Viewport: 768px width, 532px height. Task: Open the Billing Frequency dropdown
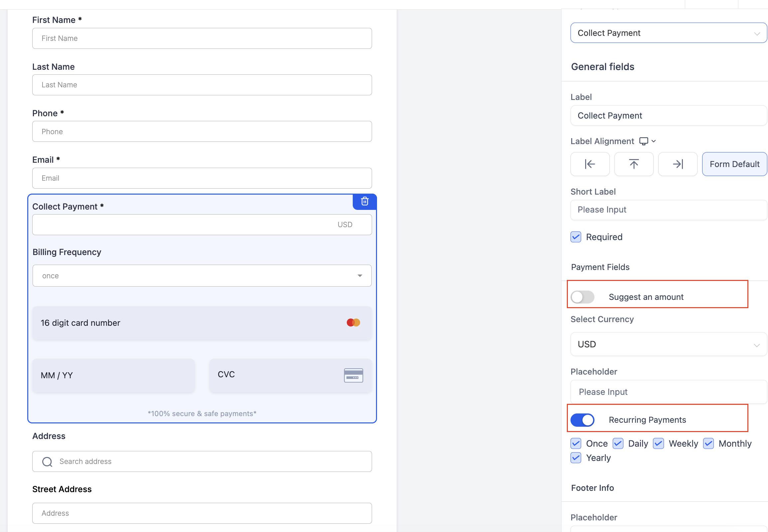[202, 276]
